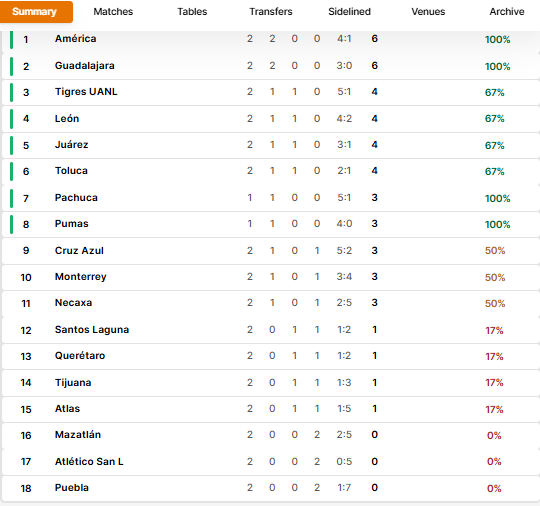
Task: Open the Pachuca team link
Action: (76, 197)
